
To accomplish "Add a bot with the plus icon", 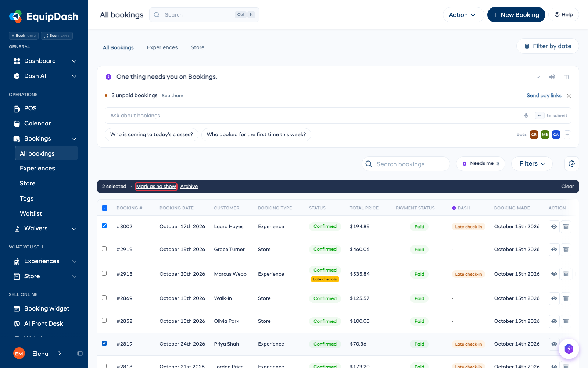I will 567,135.
